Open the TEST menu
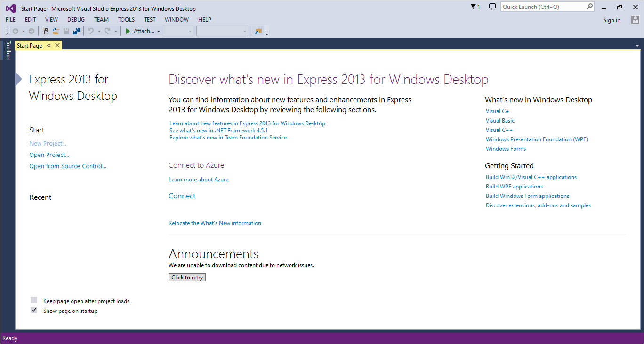644x344 pixels. 150,20
